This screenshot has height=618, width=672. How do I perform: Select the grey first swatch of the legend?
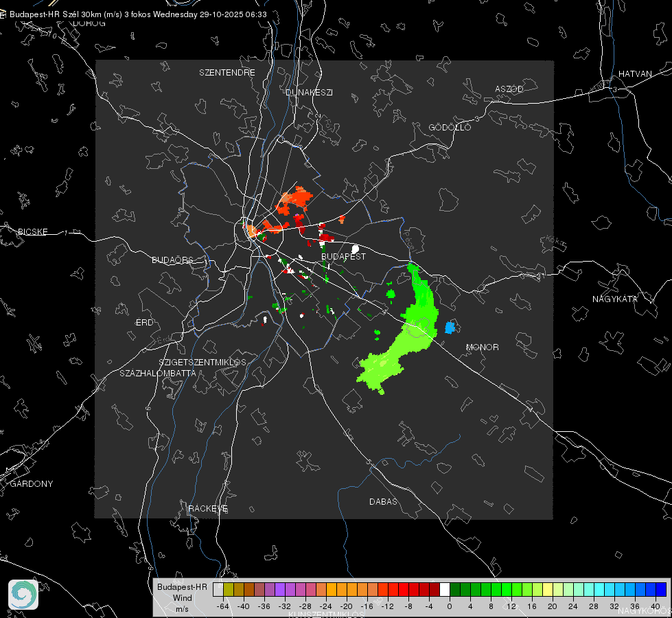coord(218,589)
